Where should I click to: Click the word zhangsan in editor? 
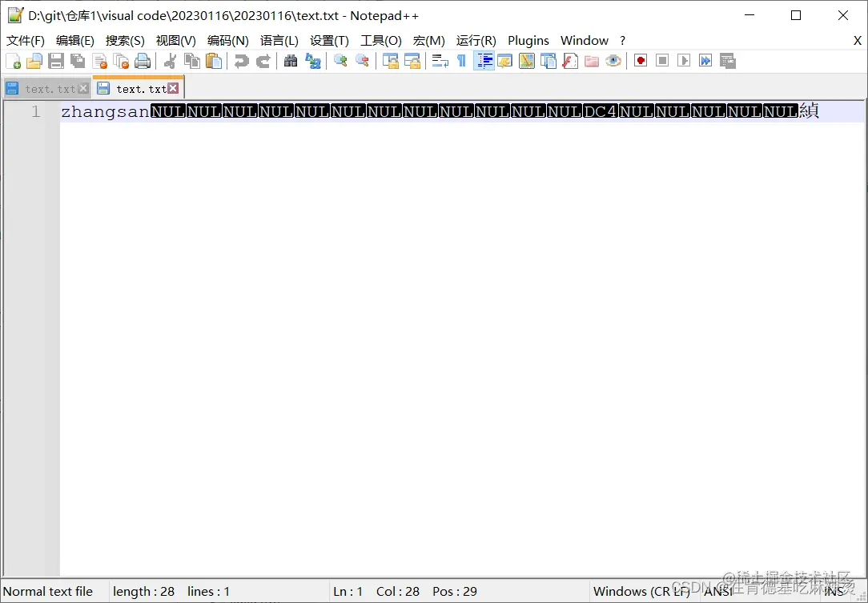(105, 112)
